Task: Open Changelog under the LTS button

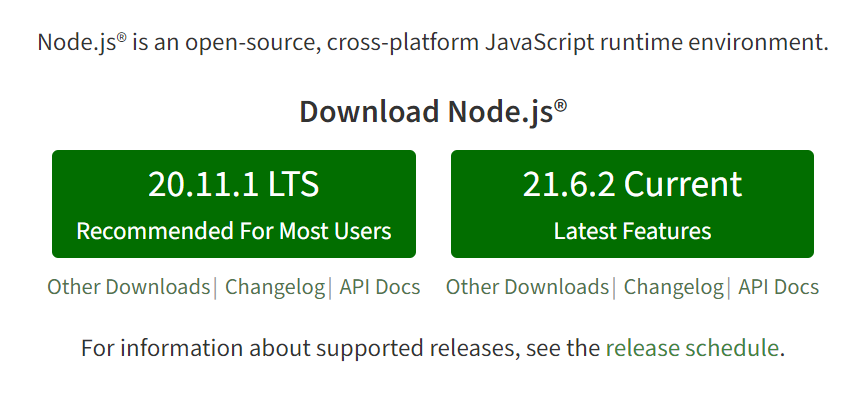Action: tap(275, 287)
